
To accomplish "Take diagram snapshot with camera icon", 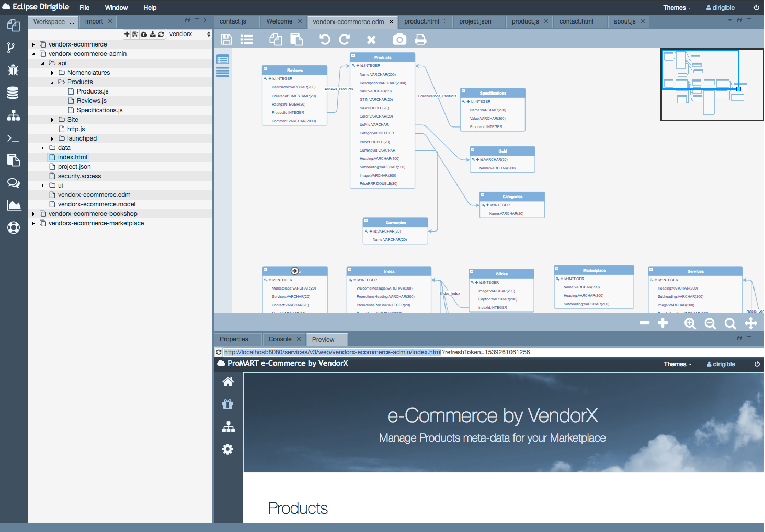I will coord(399,39).
